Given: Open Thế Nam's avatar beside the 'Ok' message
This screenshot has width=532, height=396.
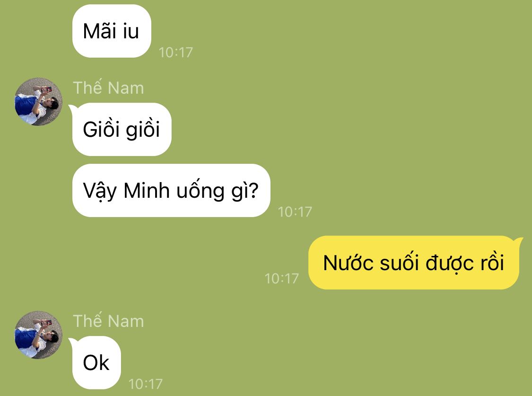Looking at the screenshot, I should [38, 335].
